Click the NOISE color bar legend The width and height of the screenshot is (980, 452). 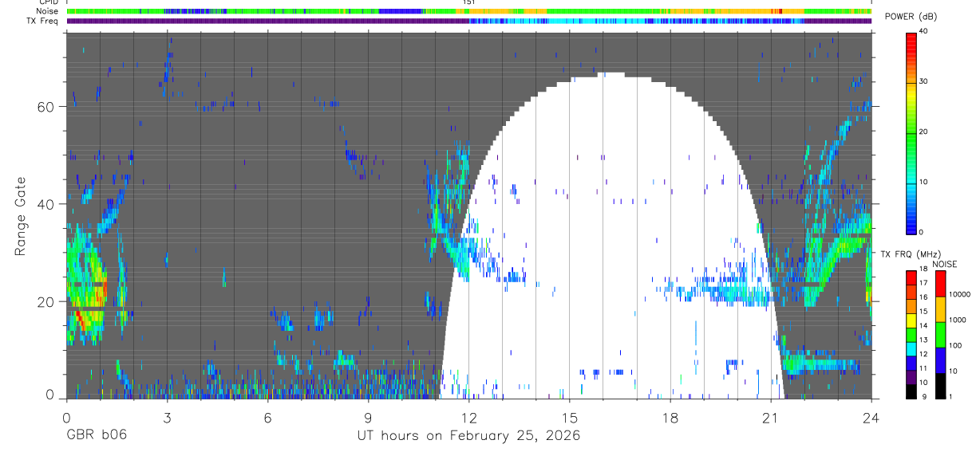(940, 334)
